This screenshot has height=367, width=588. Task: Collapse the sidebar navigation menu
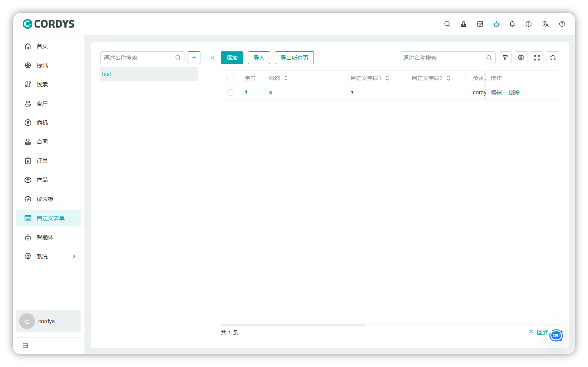pyautogui.click(x=25, y=346)
